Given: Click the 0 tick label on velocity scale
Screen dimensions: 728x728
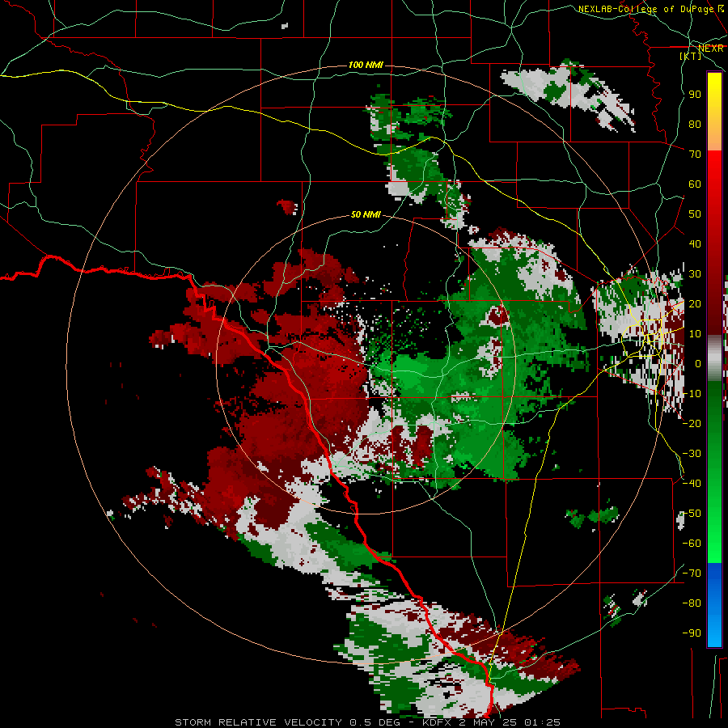Looking at the screenshot, I should (698, 364).
